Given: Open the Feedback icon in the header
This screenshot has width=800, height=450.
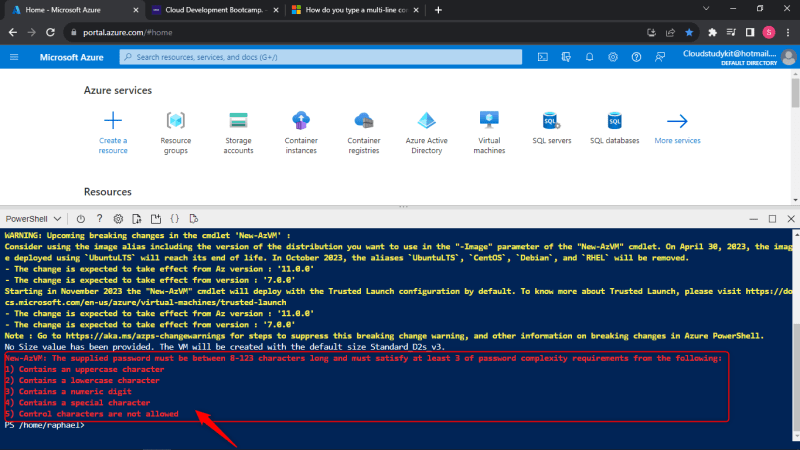Looking at the screenshot, I should [x=660, y=57].
